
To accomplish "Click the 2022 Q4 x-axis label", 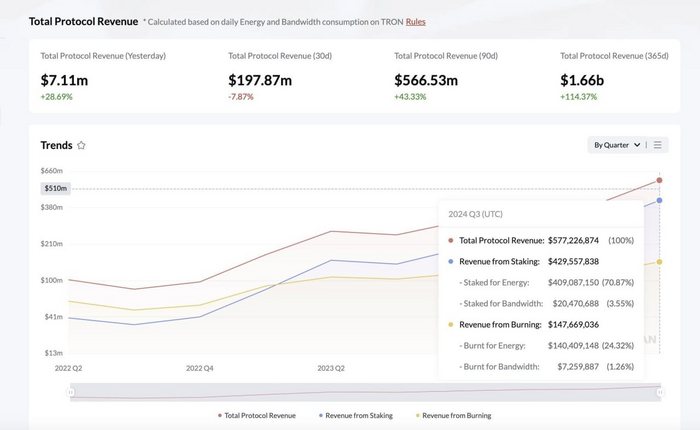I will tap(200, 368).
